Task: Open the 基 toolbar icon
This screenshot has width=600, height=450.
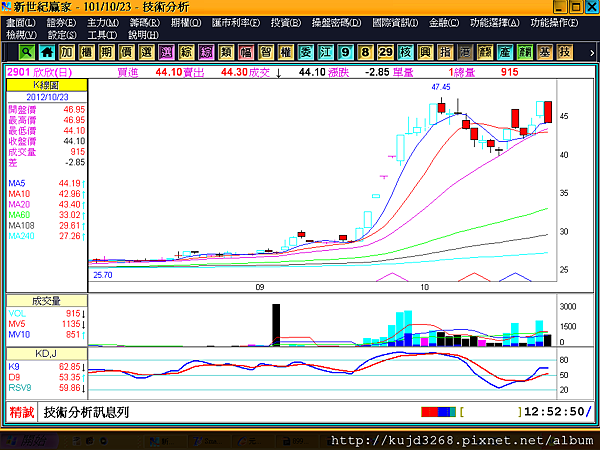Action: pyautogui.click(x=545, y=52)
